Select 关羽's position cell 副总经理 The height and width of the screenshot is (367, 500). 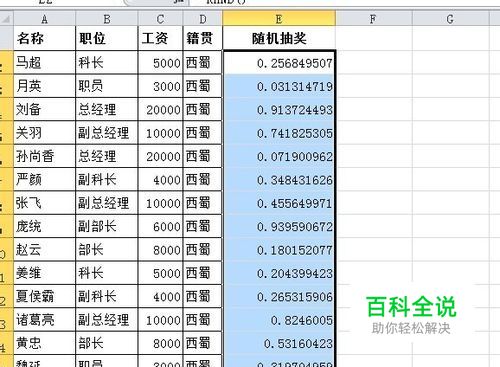pyautogui.click(x=107, y=133)
